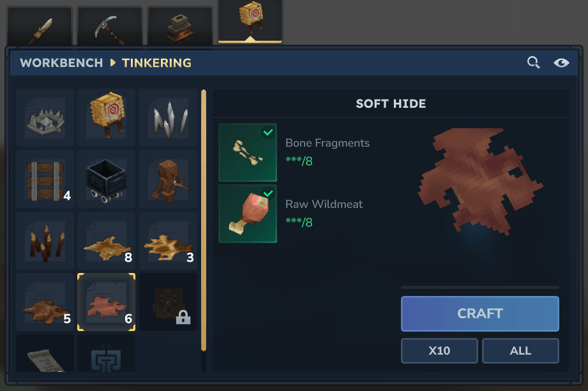Select the bear trap recipe
The height and width of the screenshot is (391, 588).
pos(45,117)
